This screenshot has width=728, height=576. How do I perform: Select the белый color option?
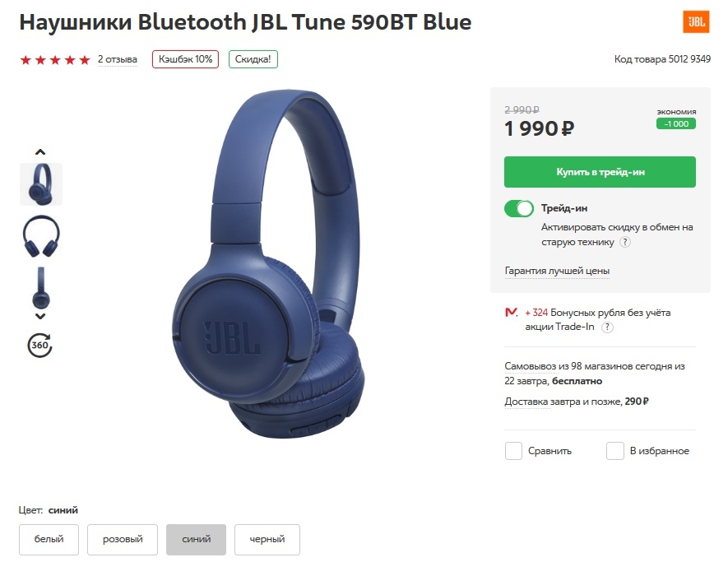49,540
